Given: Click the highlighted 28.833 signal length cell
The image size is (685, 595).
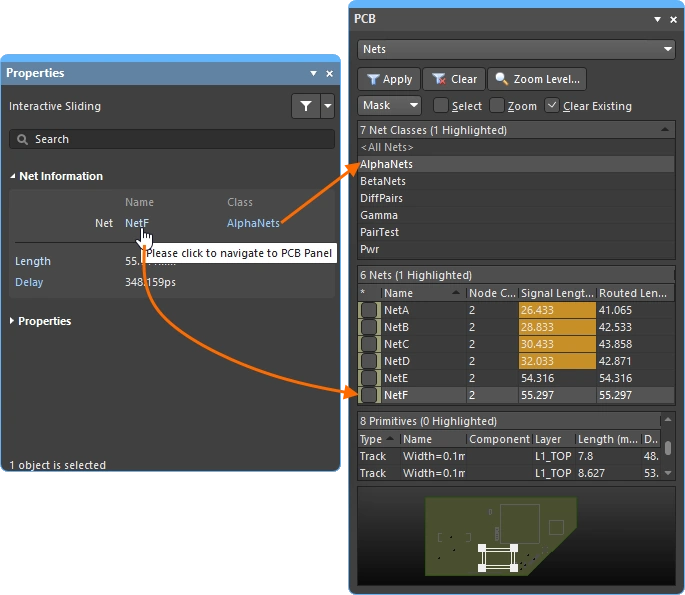Looking at the screenshot, I should click(557, 327).
